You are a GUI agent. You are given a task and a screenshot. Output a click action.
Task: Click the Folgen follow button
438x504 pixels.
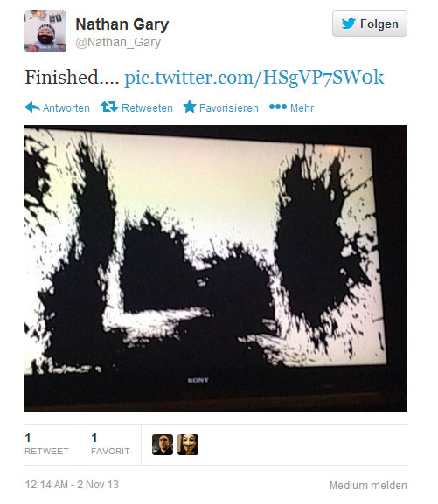coord(370,24)
